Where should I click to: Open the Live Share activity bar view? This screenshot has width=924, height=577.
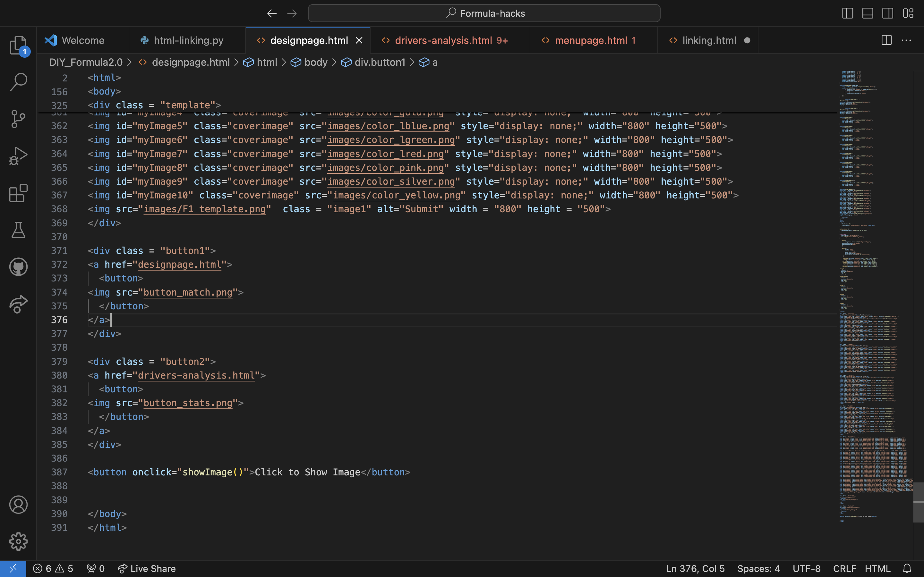[18, 304]
